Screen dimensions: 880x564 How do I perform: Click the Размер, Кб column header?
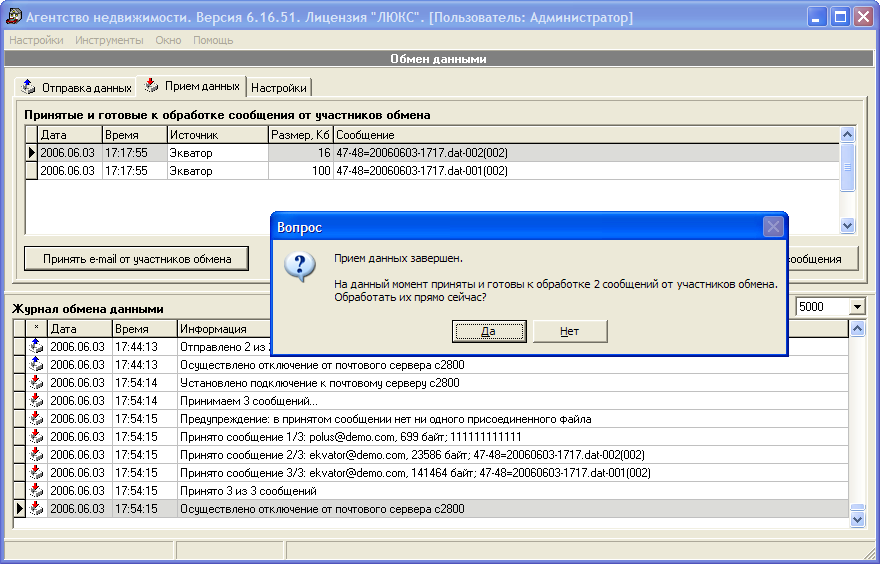click(x=301, y=135)
